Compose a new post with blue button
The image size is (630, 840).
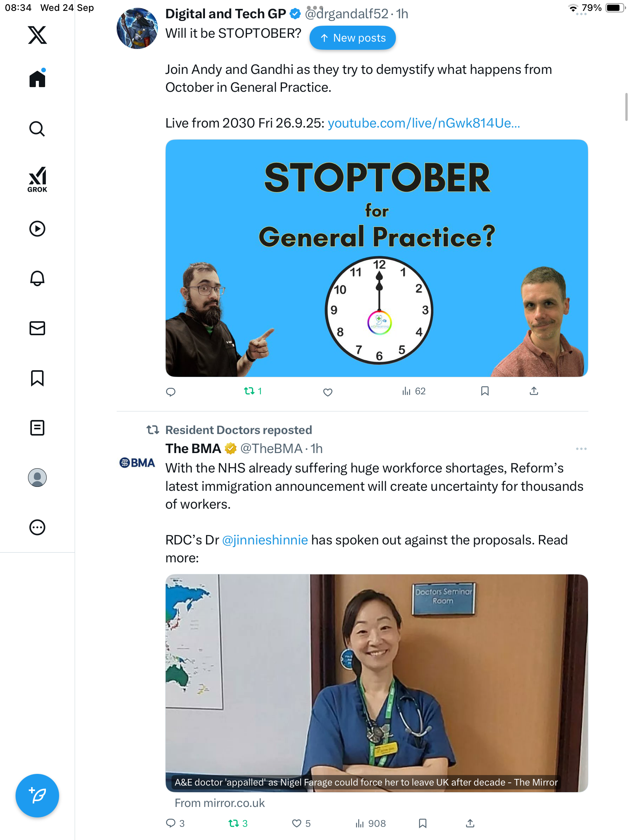[x=37, y=796]
